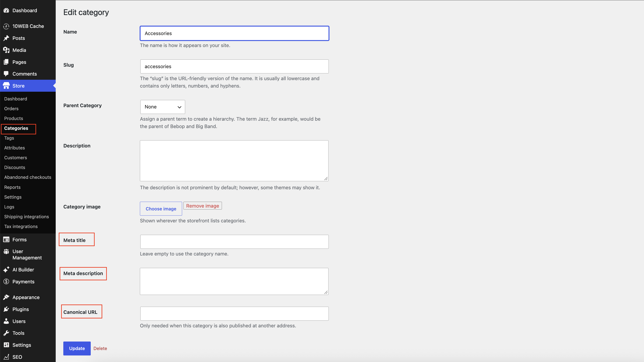The image size is (644, 362).
Task: Open Shipping integrations submenu item
Action: [x=27, y=217]
